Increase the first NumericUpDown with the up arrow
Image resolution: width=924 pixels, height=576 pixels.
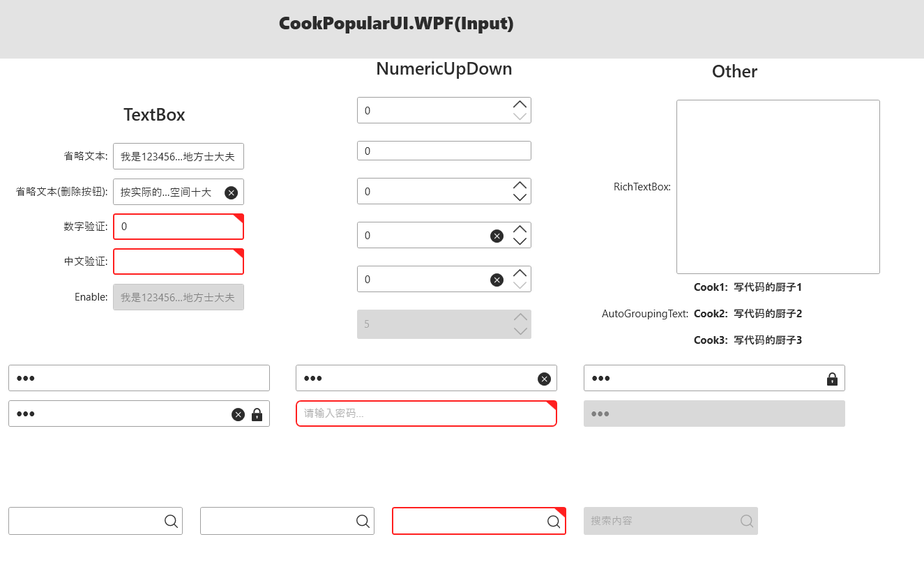[x=520, y=105]
